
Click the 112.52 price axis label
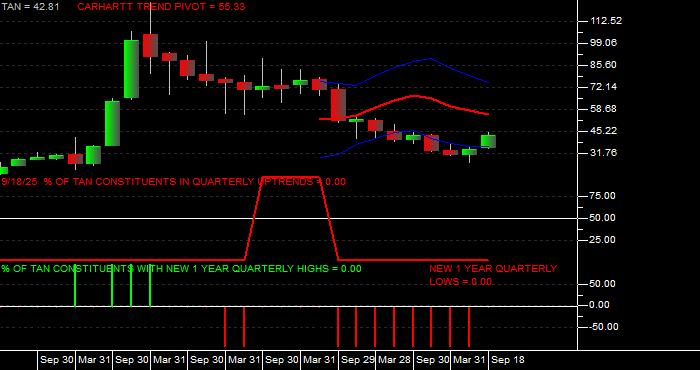(605, 21)
